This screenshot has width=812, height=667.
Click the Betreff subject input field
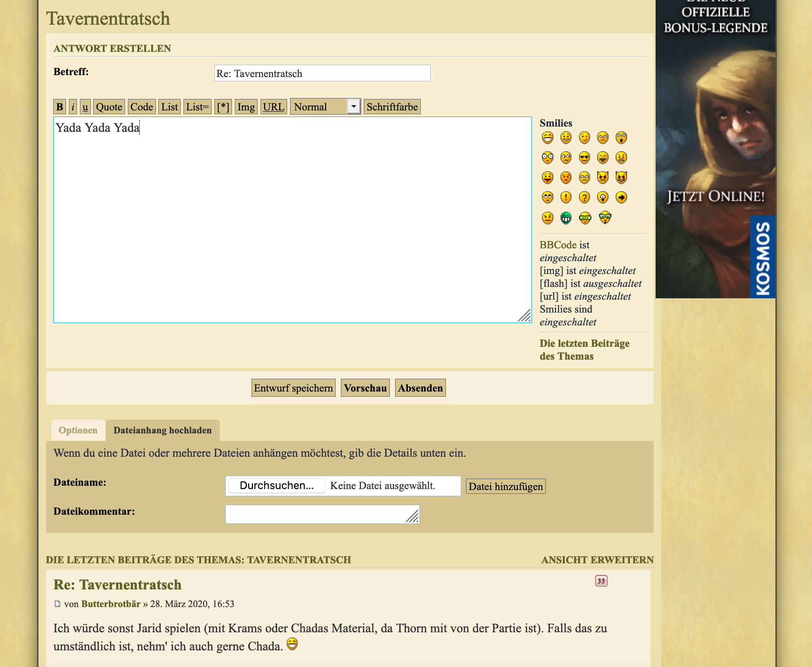tap(322, 73)
